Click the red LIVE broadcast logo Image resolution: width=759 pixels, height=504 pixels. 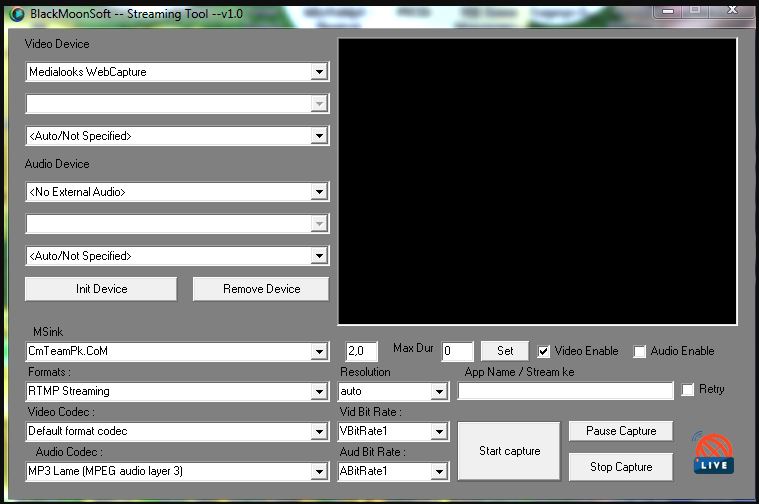pyautogui.click(x=714, y=453)
